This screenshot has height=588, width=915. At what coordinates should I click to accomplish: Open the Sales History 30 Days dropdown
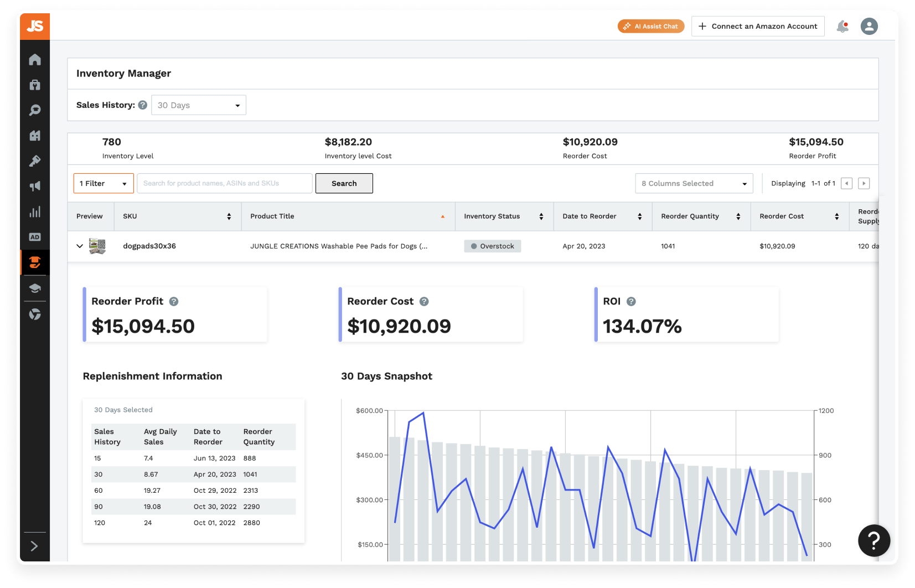click(199, 105)
